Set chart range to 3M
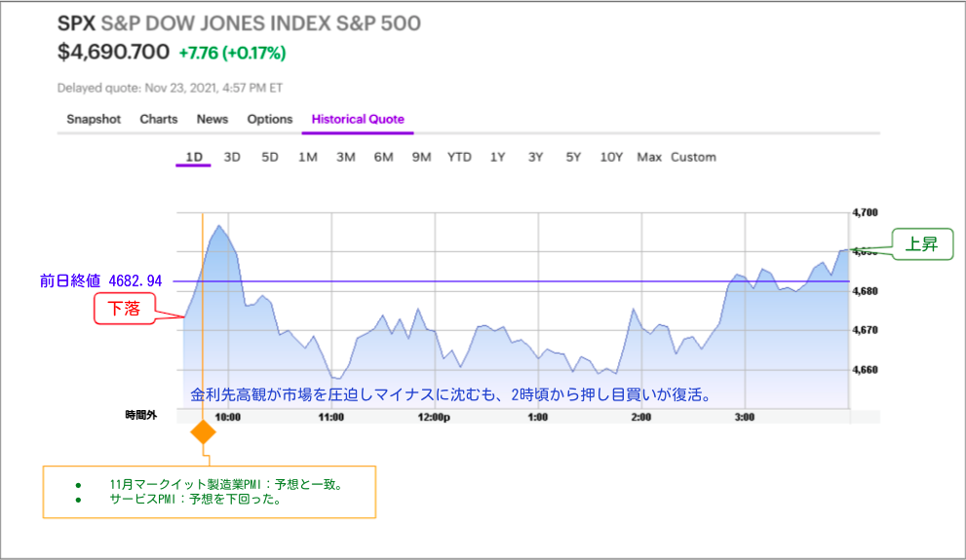This screenshot has height=560, width=966. (346, 157)
